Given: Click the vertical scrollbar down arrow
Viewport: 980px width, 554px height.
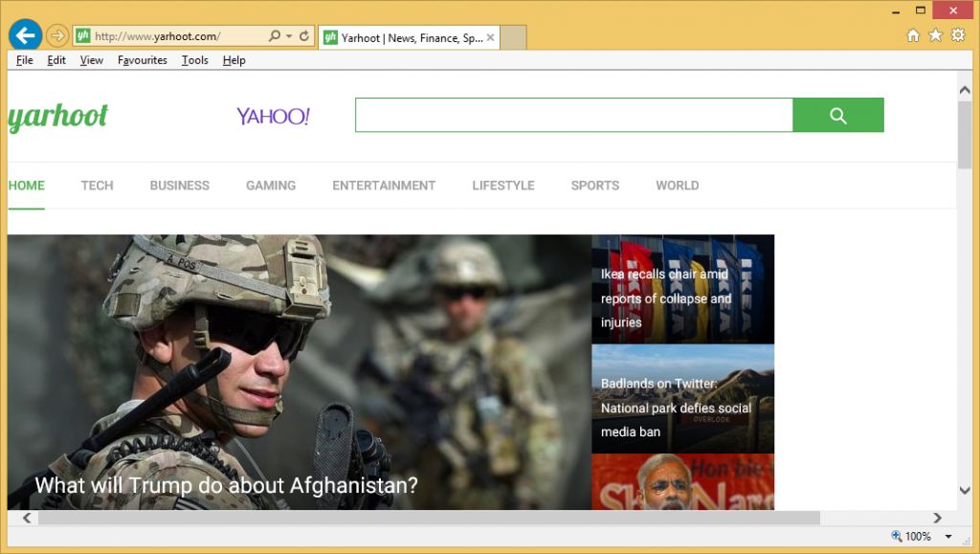Looking at the screenshot, I should (965, 491).
